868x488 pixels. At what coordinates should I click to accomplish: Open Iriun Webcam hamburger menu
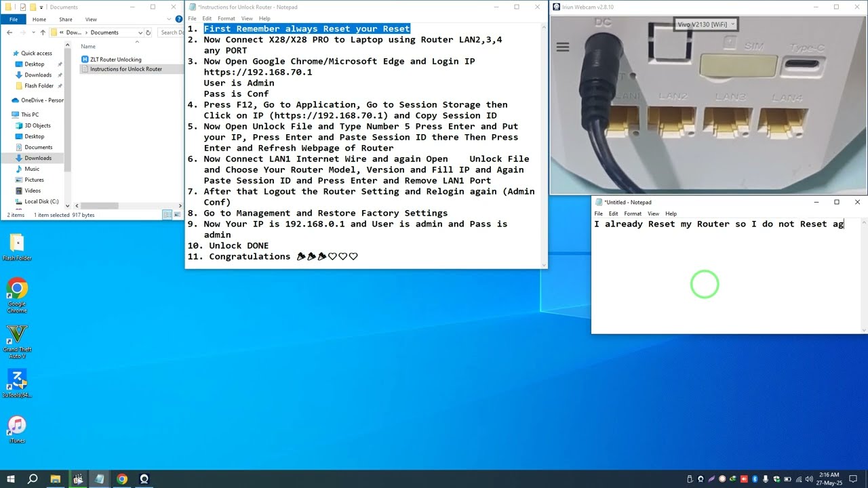[562, 47]
